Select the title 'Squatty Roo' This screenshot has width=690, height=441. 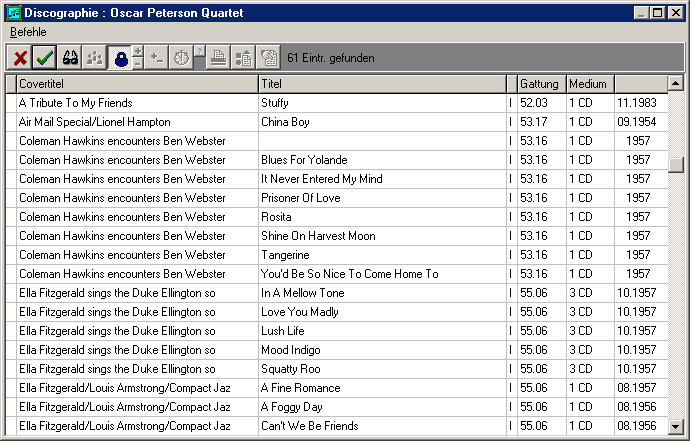coord(290,369)
